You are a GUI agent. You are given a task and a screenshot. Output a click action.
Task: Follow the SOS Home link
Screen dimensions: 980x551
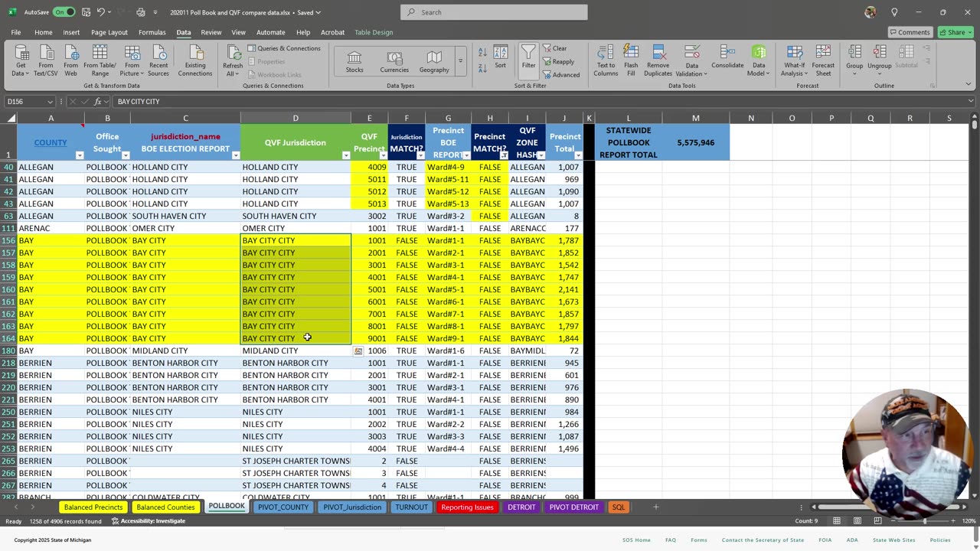click(x=636, y=540)
